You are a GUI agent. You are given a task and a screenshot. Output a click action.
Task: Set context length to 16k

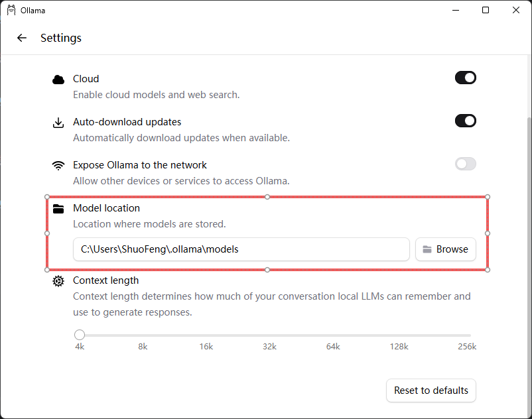tap(206, 347)
